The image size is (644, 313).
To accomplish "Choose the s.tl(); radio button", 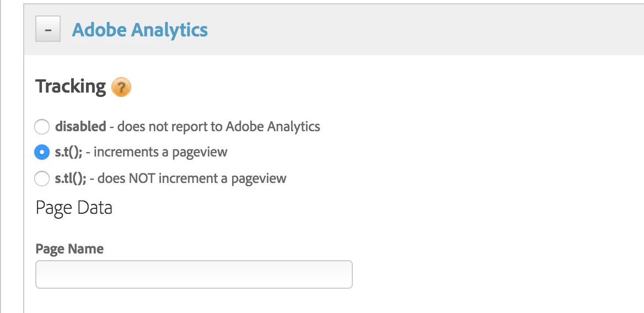I will point(42,179).
